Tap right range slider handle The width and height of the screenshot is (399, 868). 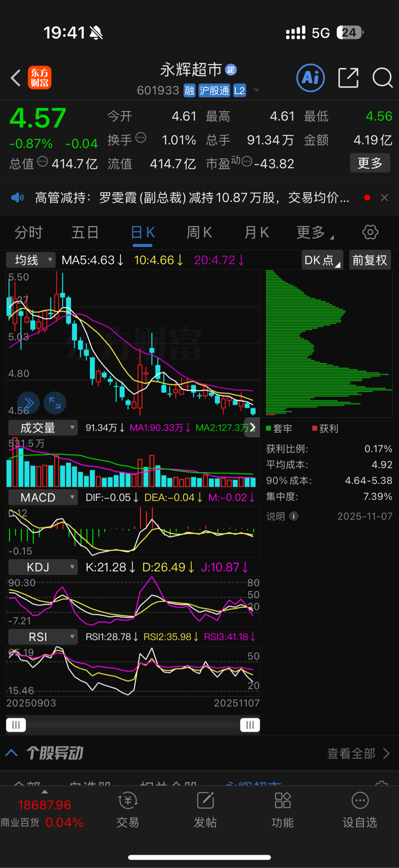pyautogui.click(x=250, y=725)
